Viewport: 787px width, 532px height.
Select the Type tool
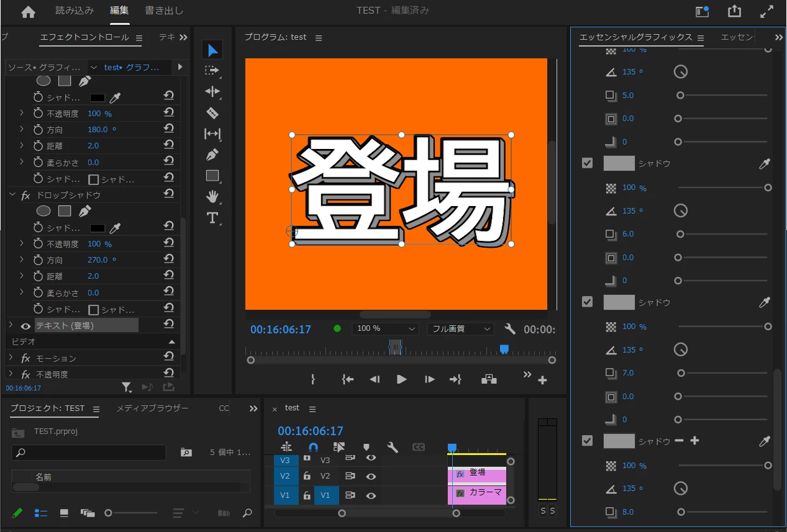212,218
